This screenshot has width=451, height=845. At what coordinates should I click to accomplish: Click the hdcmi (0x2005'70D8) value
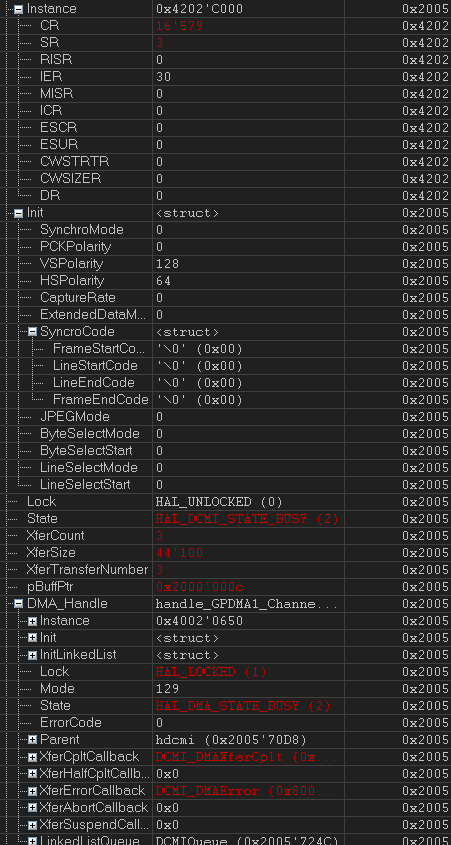pyautogui.click(x=232, y=740)
